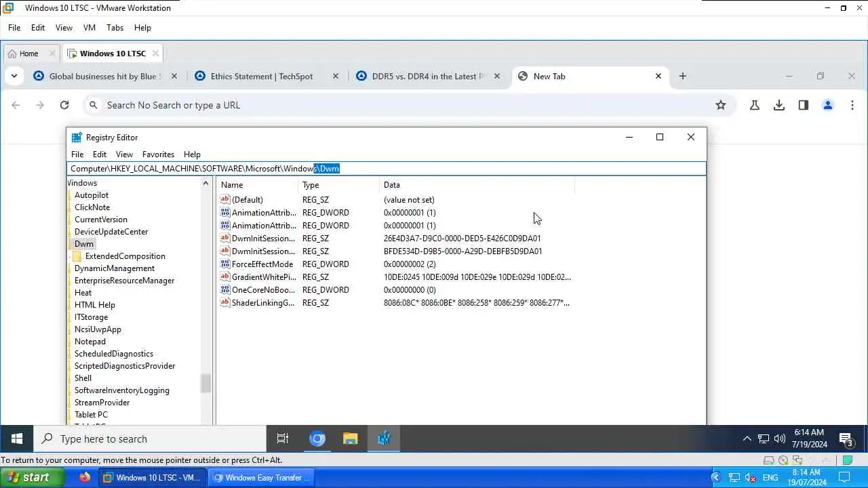The height and width of the screenshot is (488, 868).
Task: Click the registry path address bar
Action: pos(387,169)
